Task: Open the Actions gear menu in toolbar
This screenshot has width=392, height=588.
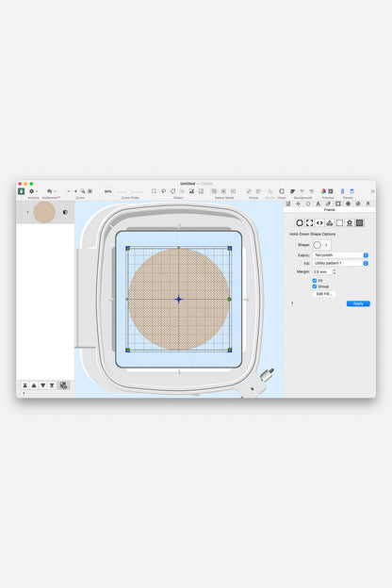Action: point(33,191)
